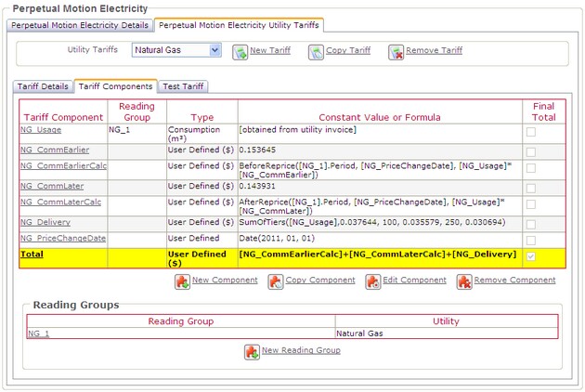Toggle Final Total checkbox for NG_CommLater

click(531, 189)
